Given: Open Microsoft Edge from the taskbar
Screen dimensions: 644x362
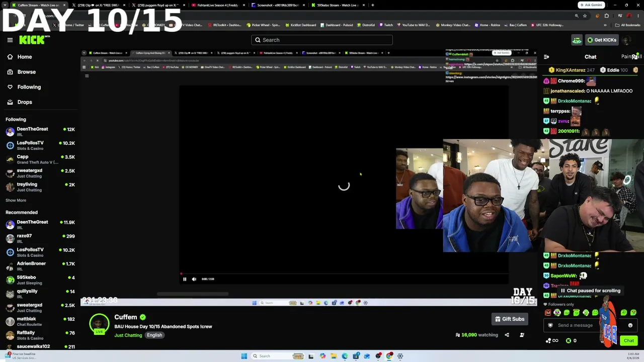Looking at the screenshot, I should click(345, 356).
